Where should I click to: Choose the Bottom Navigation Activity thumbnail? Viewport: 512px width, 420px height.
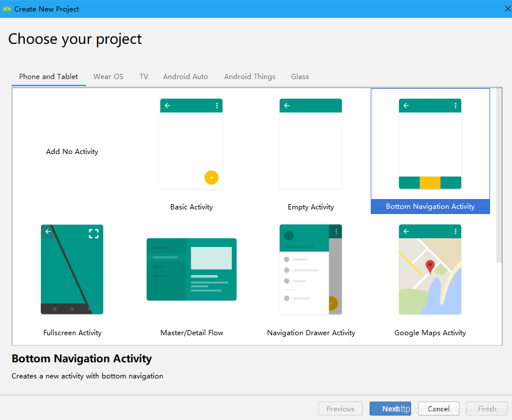pos(430,144)
